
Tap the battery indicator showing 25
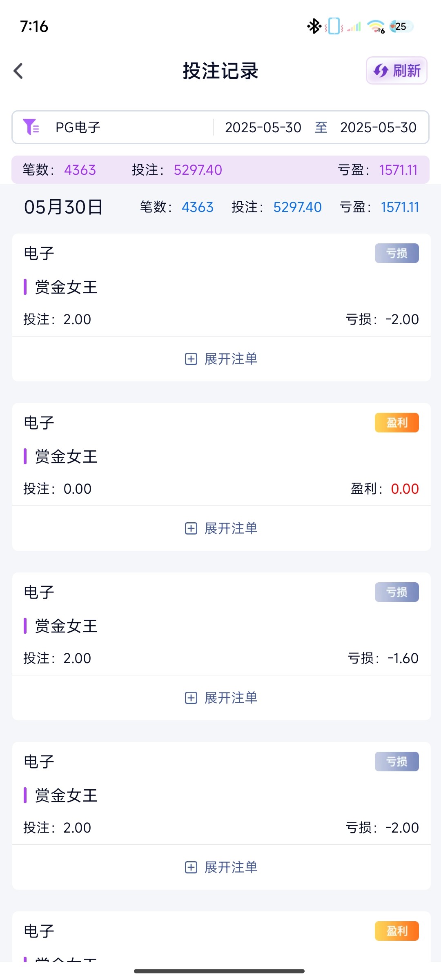coord(401,27)
